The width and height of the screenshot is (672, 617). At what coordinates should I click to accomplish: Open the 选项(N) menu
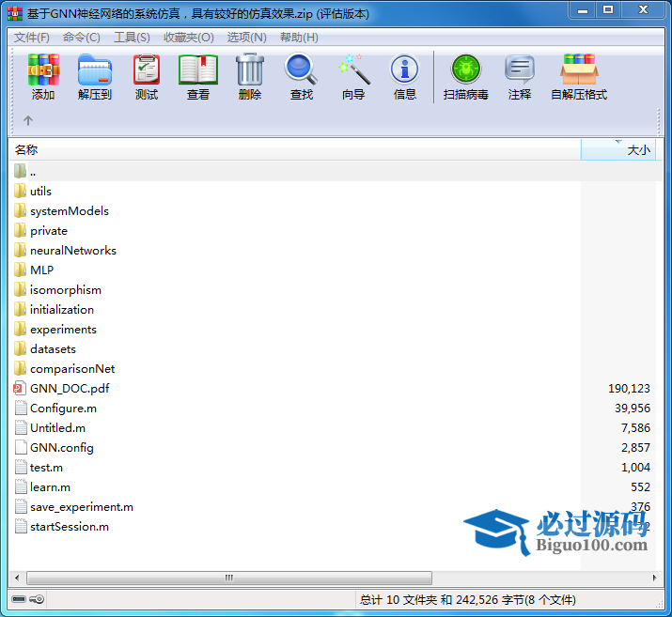pyautogui.click(x=247, y=38)
